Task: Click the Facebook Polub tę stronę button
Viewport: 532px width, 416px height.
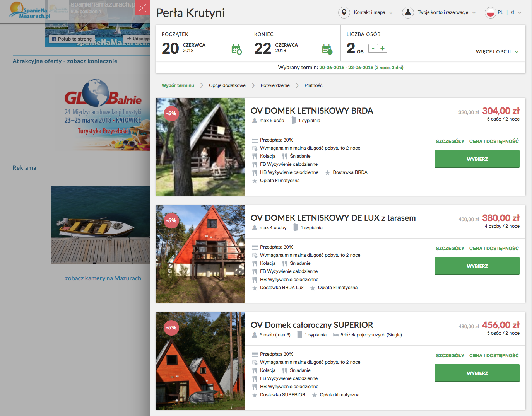Action: [x=72, y=39]
